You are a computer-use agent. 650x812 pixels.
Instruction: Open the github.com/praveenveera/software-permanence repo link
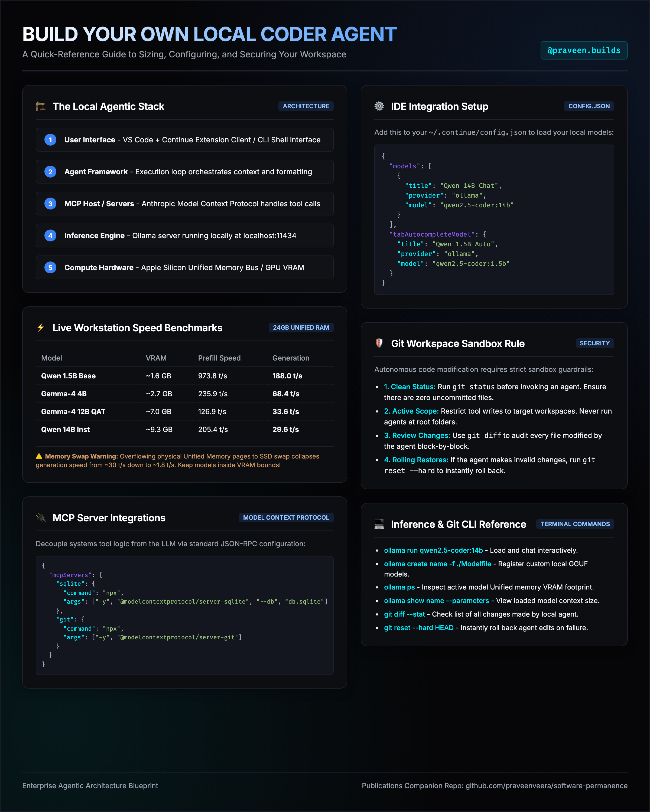[546, 786]
